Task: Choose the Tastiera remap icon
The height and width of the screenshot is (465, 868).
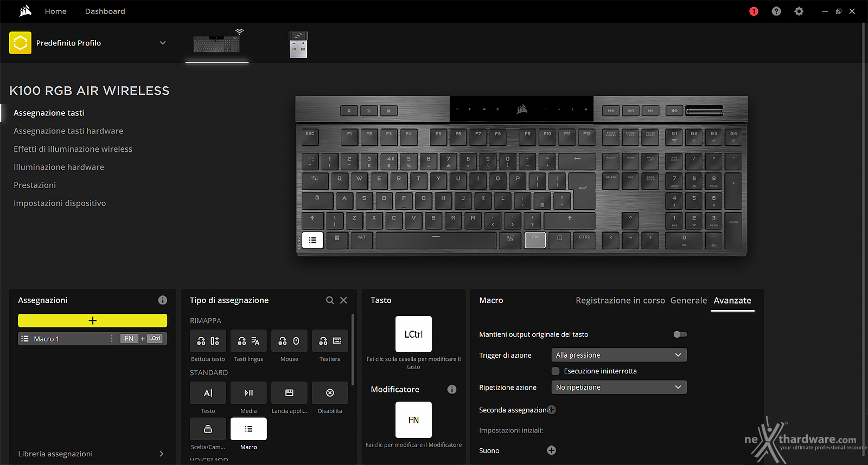Action: (330, 341)
